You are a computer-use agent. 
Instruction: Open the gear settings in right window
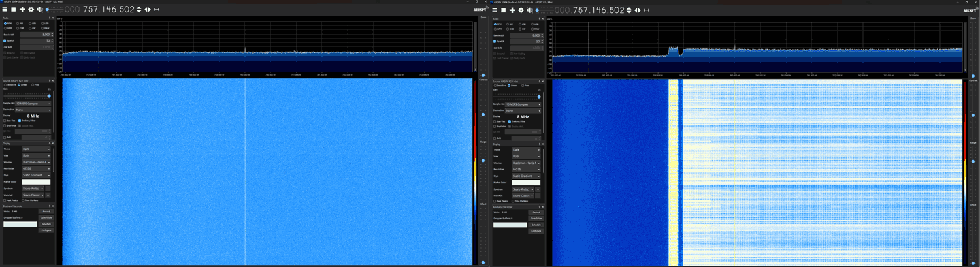coord(521,10)
